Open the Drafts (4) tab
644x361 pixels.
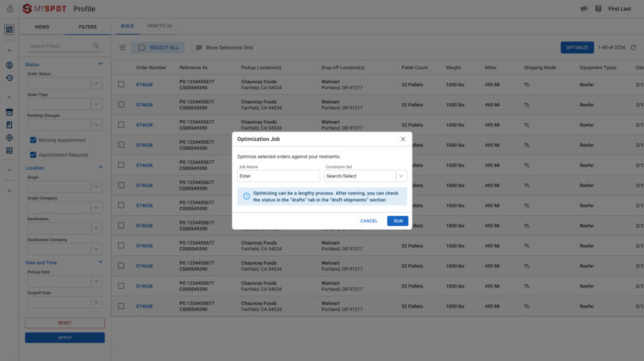160,26
